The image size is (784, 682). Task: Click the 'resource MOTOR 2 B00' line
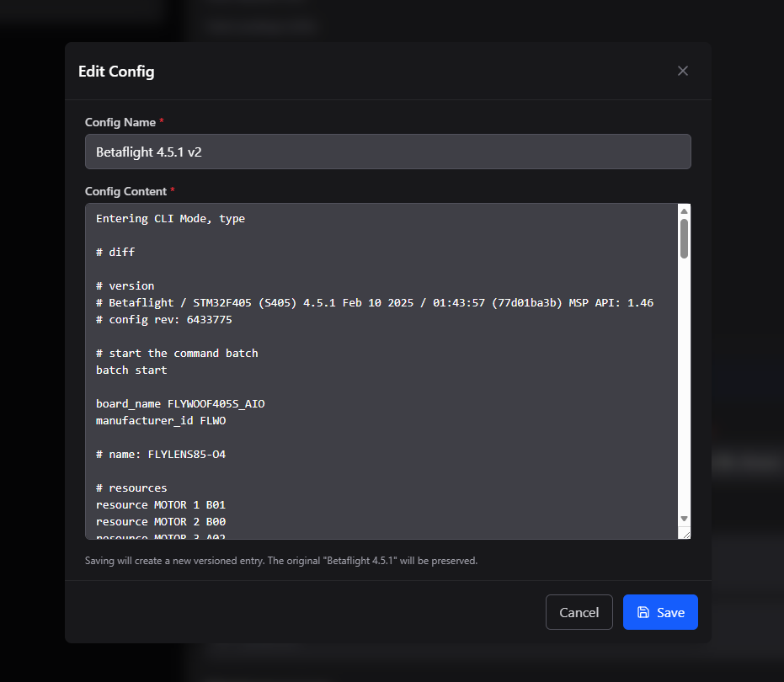pyautogui.click(x=161, y=521)
